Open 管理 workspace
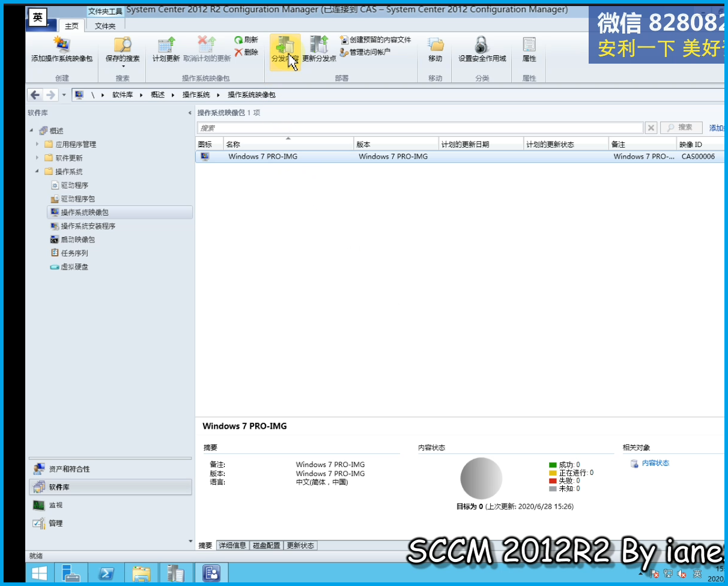The image size is (728, 586). point(111,523)
